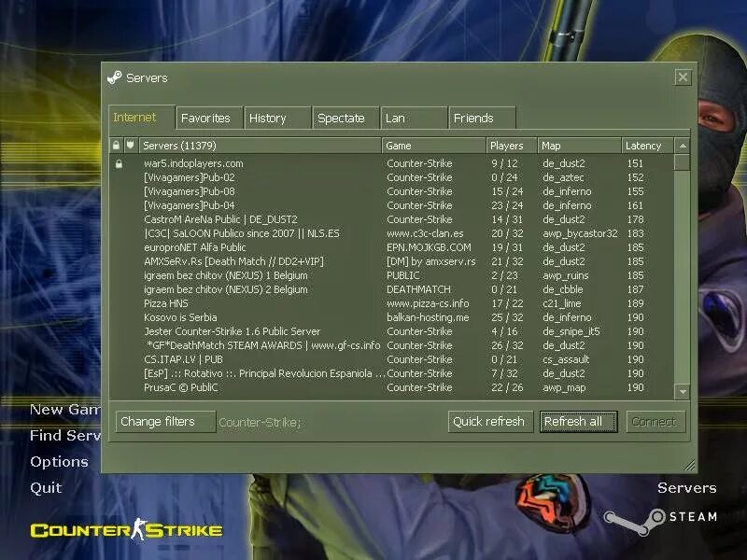This screenshot has height=560, width=747.
Task: Click www.c3c-clan.es game cell
Action: [425, 233]
